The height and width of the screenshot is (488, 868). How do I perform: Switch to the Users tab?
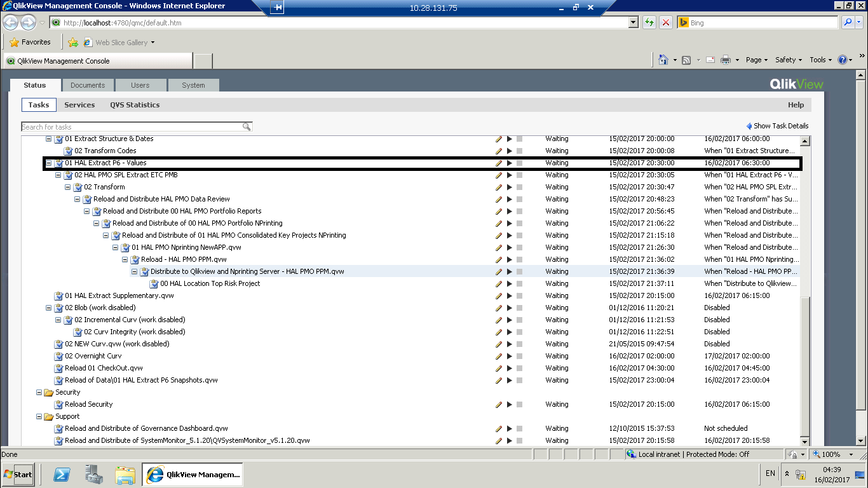[x=140, y=85]
